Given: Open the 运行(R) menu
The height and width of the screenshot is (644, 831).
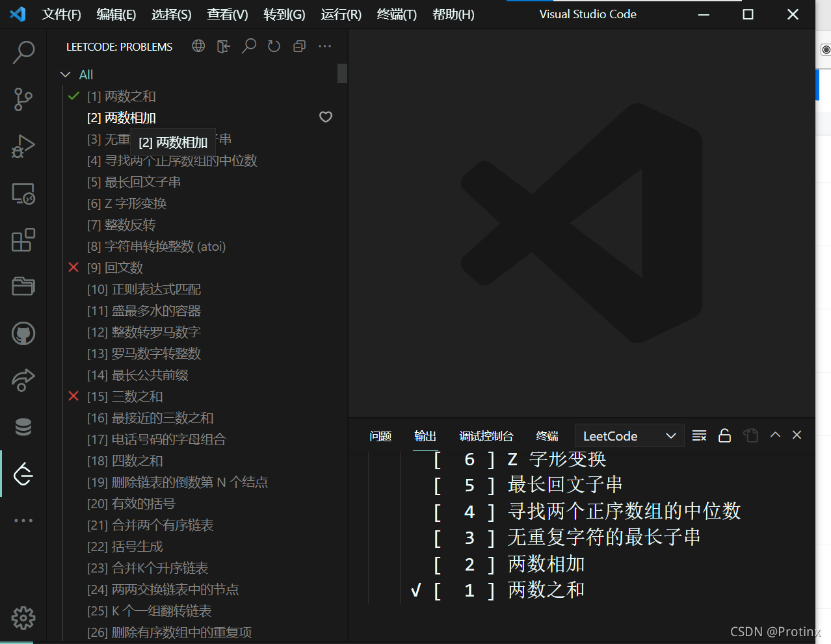Looking at the screenshot, I should pyautogui.click(x=341, y=14).
